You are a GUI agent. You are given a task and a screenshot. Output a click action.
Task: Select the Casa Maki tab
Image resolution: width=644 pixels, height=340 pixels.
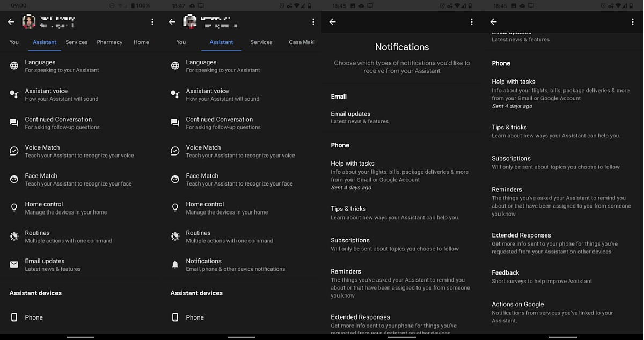(x=302, y=42)
